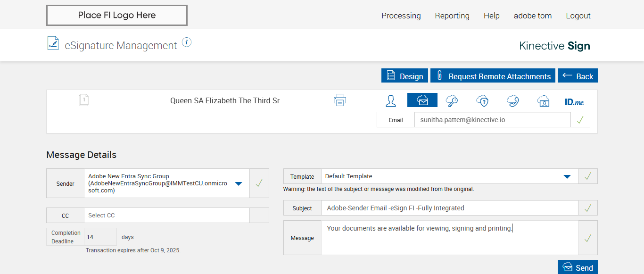Click the Send button
644x274 pixels.
point(578,267)
